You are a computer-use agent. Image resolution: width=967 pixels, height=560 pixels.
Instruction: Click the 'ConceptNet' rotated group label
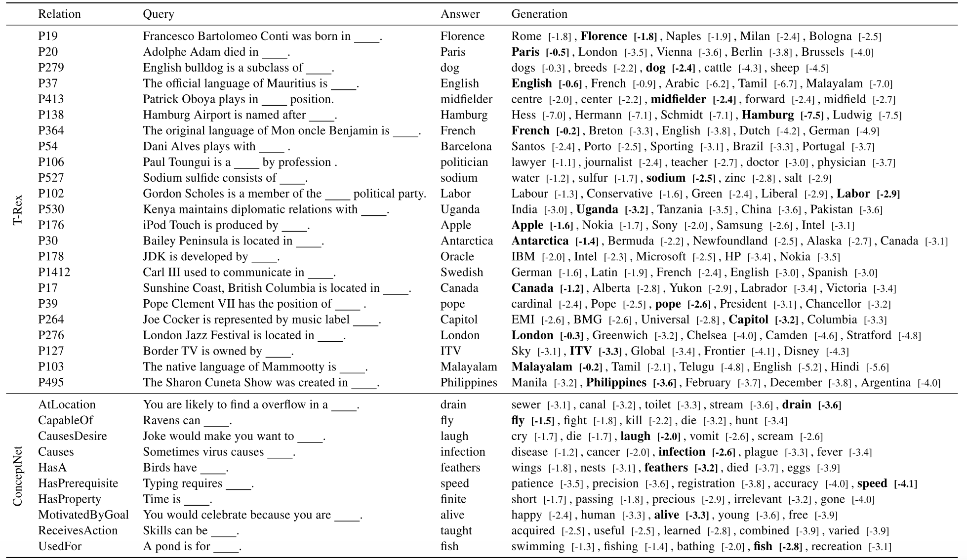tap(18, 476)
